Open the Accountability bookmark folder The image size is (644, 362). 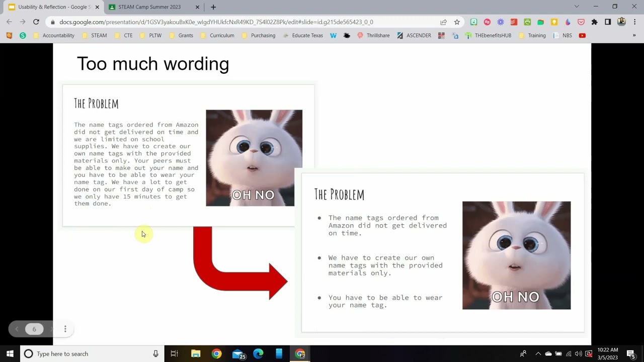54,36
